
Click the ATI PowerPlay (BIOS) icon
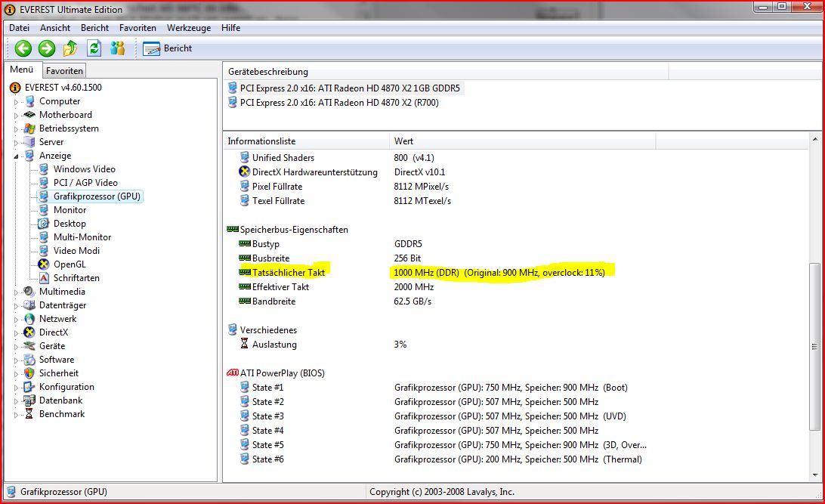tap(233, 373)
